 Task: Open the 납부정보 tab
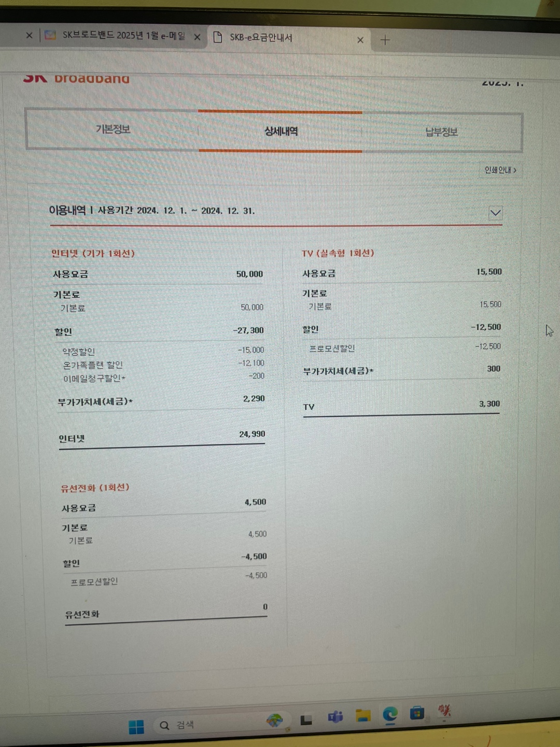[x=441, y=132]
